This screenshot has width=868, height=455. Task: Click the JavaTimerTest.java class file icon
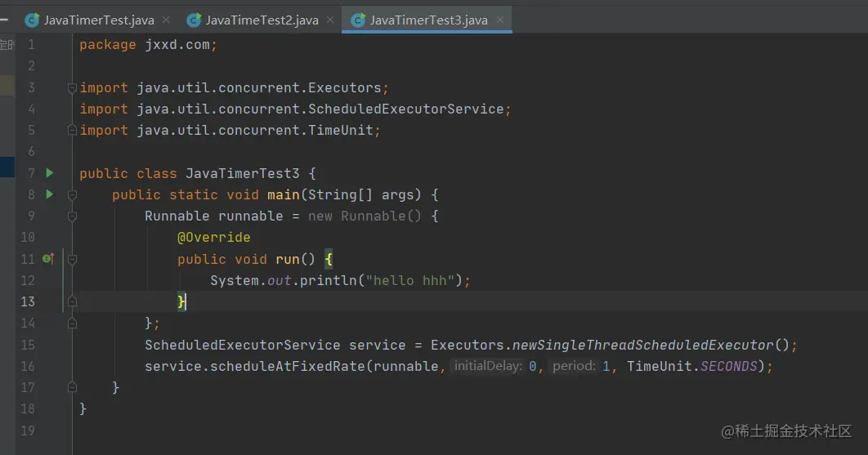point(32,20)
